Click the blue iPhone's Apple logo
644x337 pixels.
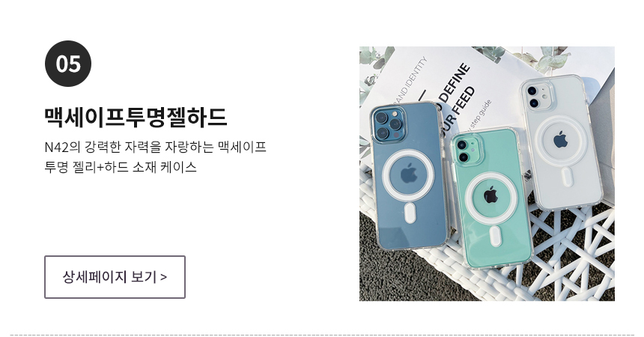(409, 173)
